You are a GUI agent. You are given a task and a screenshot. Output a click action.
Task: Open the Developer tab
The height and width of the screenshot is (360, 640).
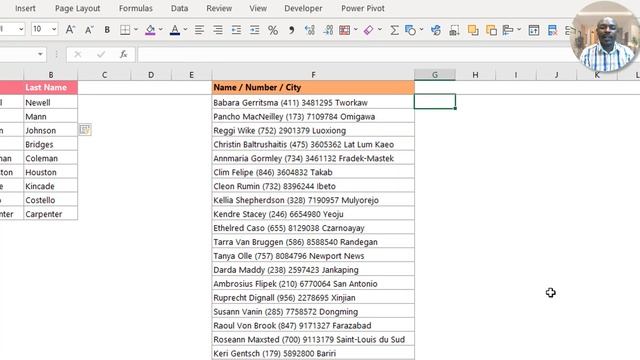click(x=303, y=8)
